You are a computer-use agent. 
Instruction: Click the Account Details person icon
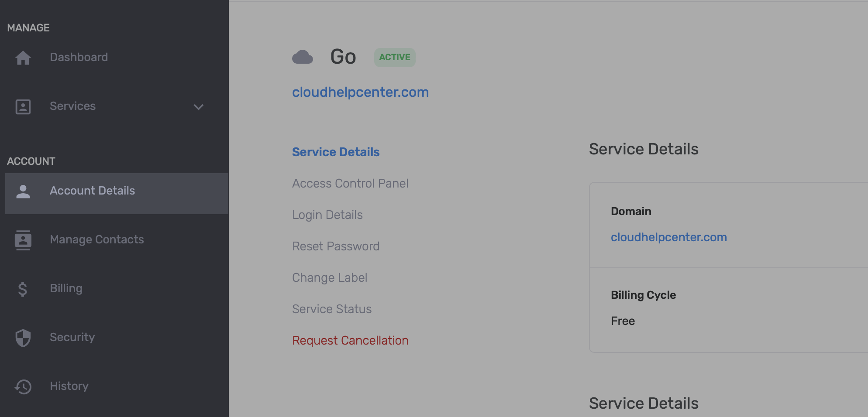pos(23,191)
